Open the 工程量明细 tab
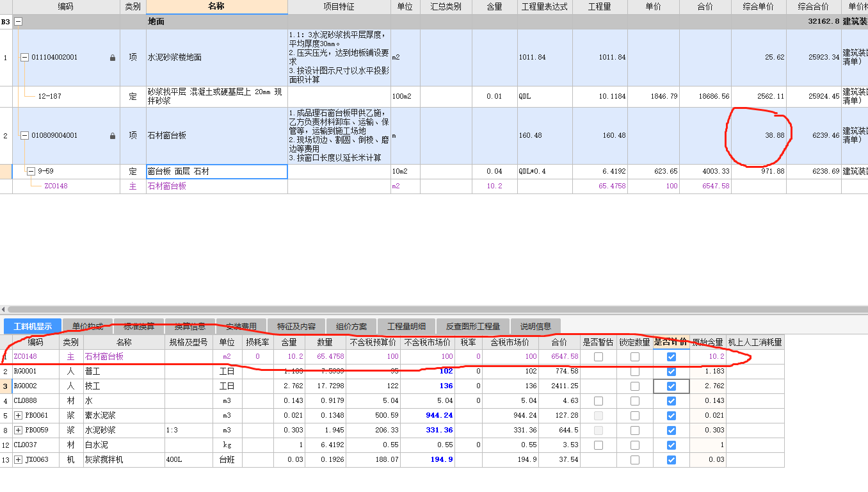This screenshot has width=868, height=492. 406,327
